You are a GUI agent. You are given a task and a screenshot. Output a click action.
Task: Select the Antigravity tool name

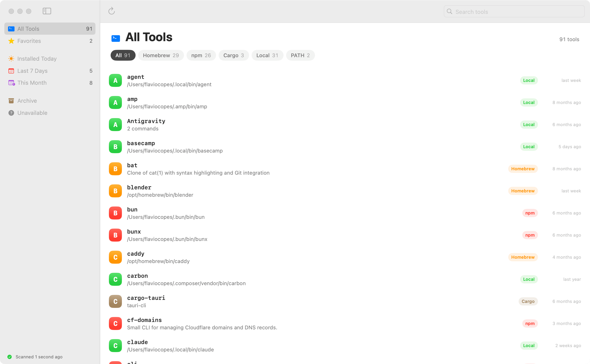[x=146, y=121]
